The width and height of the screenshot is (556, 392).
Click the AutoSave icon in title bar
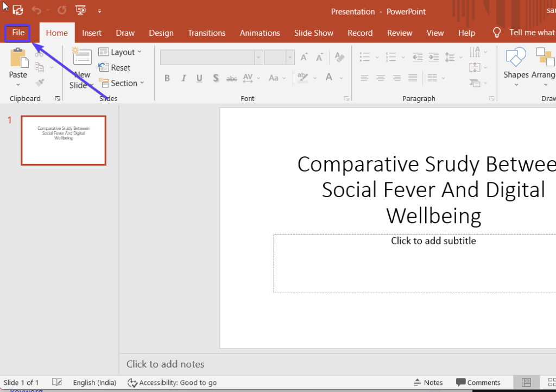pos(18,11)
